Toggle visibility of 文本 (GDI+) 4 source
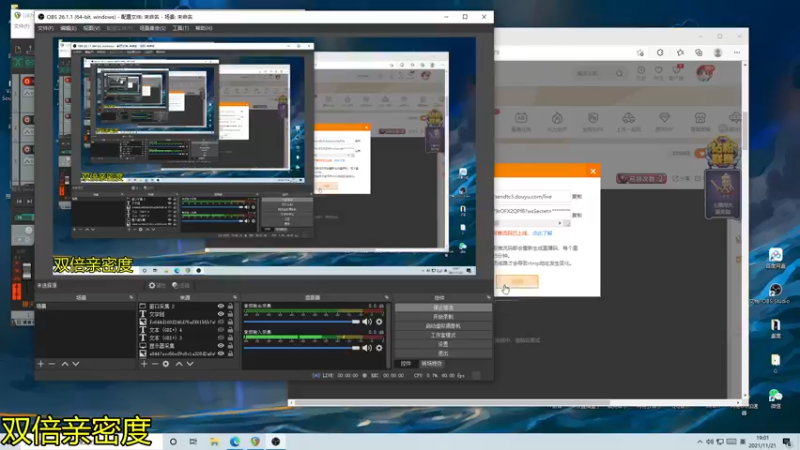Screen dimensions: 800x450 221,330
